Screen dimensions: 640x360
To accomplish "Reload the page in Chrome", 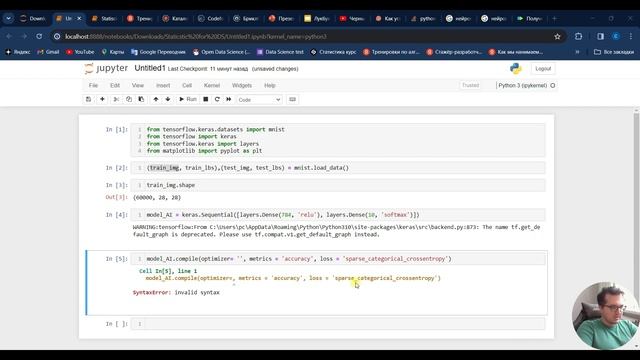I will (39, 36).
